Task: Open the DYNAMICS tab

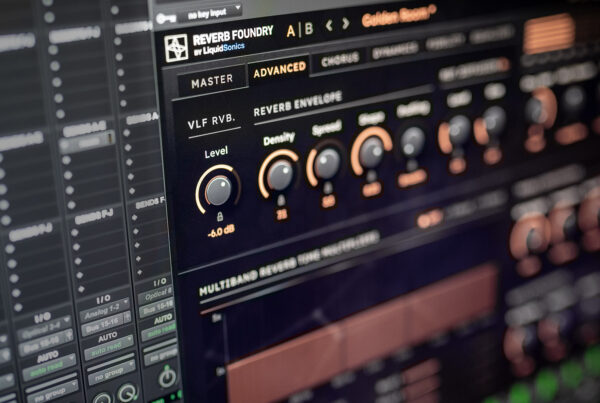Action: [x=394, y=51]
